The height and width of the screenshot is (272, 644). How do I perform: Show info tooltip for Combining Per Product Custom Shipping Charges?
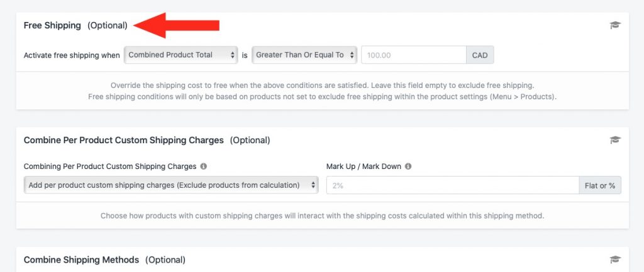pyautogui.click(x=203, y=166)
